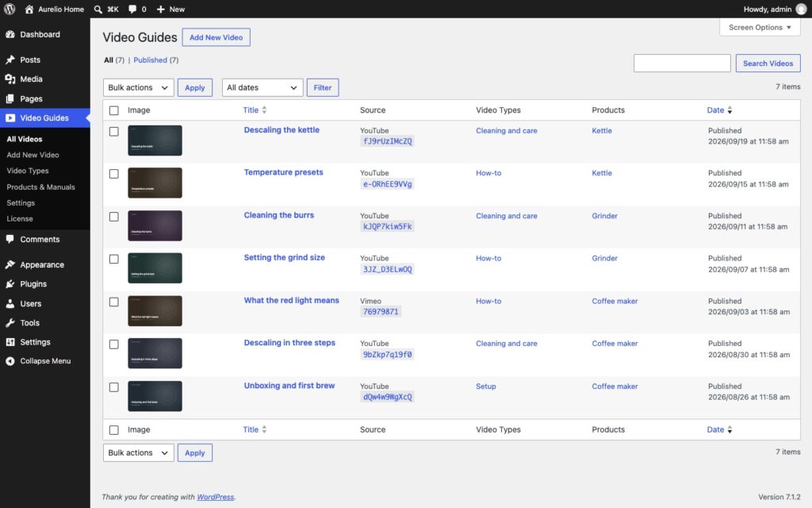Select the Setting the grind size checkbox
Image resolution: width=812 pixels, height=508 pixels.
tap(114, 259)
